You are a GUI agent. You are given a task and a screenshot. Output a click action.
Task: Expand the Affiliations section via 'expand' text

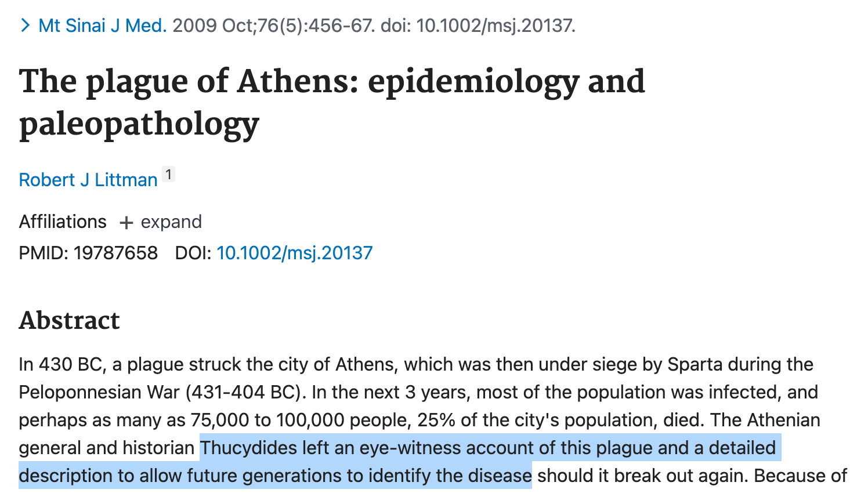pyautogui.click(x=171, y=222)
